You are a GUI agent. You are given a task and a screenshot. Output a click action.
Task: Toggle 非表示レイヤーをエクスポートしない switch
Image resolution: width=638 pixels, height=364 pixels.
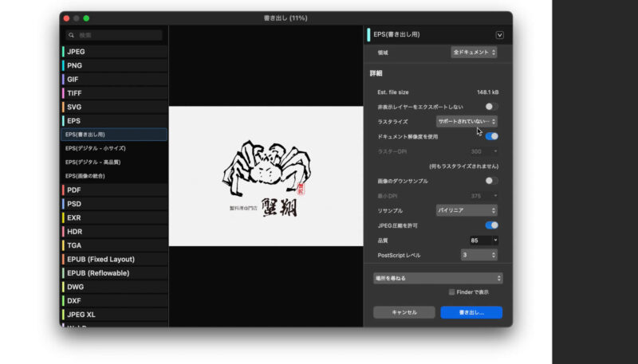pyautogui.click(x=491, y=107)
